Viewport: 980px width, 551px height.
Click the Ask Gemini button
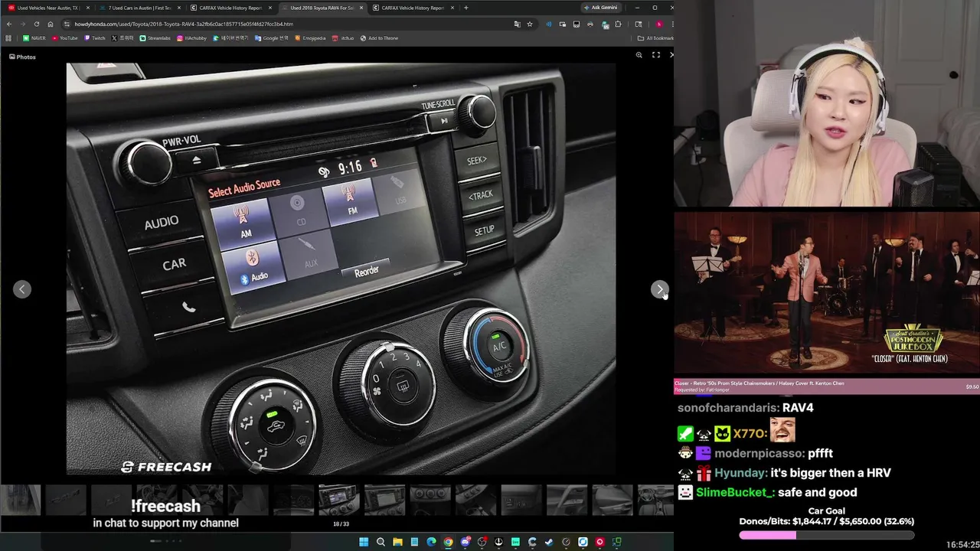(600, 8)
